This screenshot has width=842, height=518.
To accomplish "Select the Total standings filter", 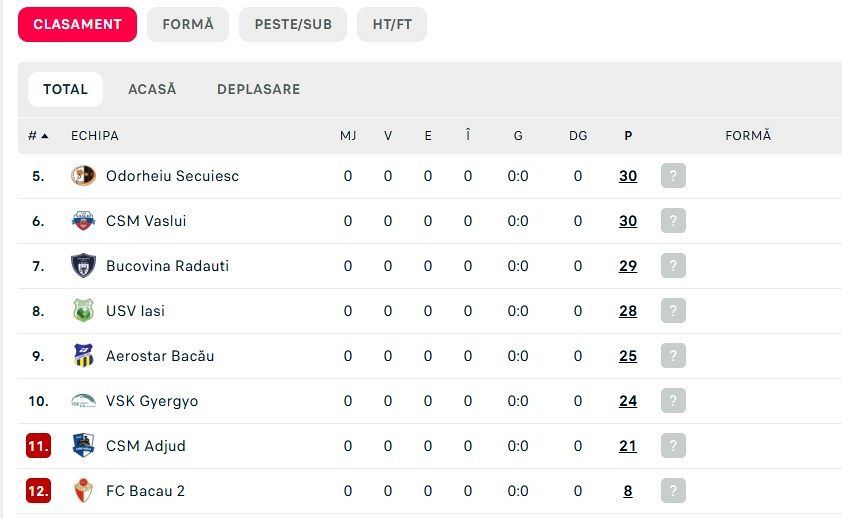I will tap(65, 89).
